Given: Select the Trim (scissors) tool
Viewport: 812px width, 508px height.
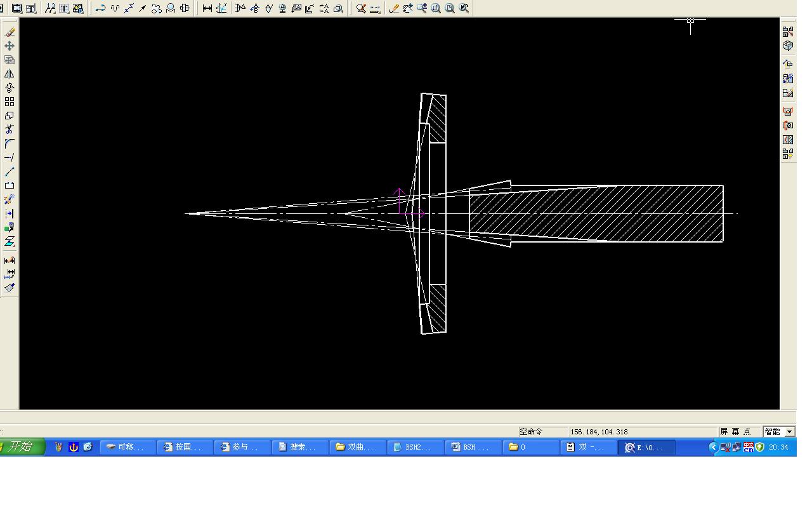Looking at the screenshot, I should coord(10,130).
